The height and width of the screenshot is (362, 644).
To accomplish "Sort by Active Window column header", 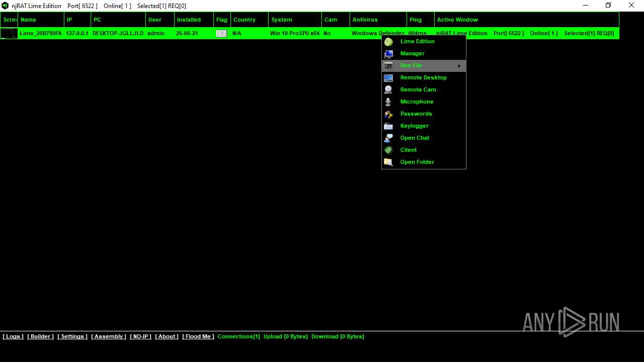I will coord(527,20).
